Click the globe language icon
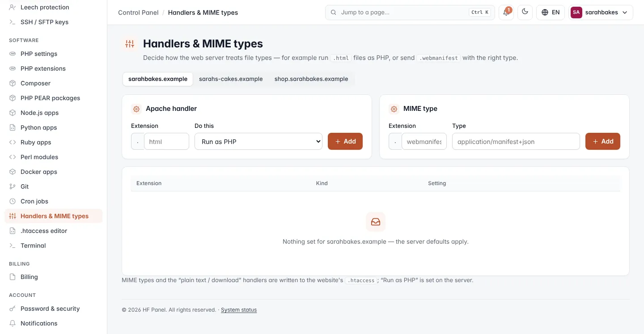644x334 pixels. pos(545,13)
